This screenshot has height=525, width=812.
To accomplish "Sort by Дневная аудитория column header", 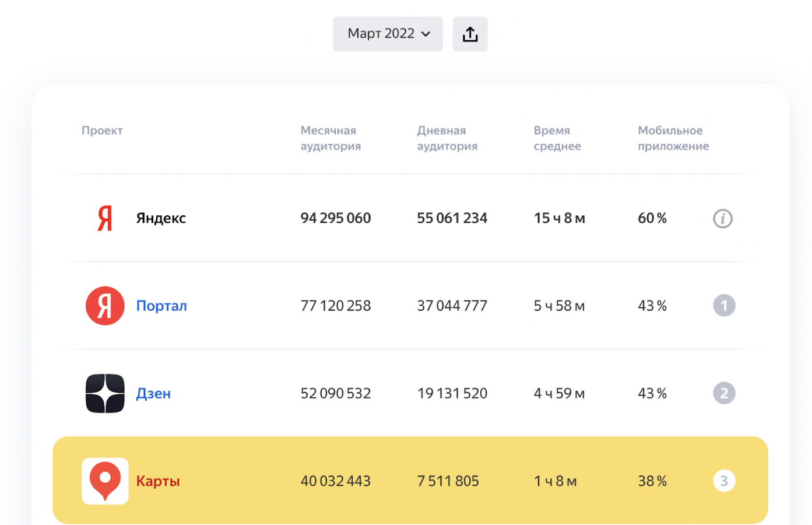I will pos(447,138).
